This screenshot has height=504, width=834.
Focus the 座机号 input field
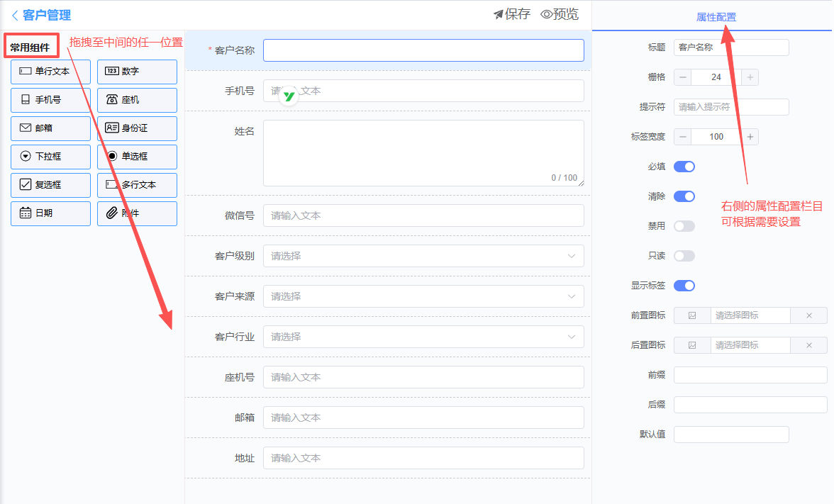point(423,377)
